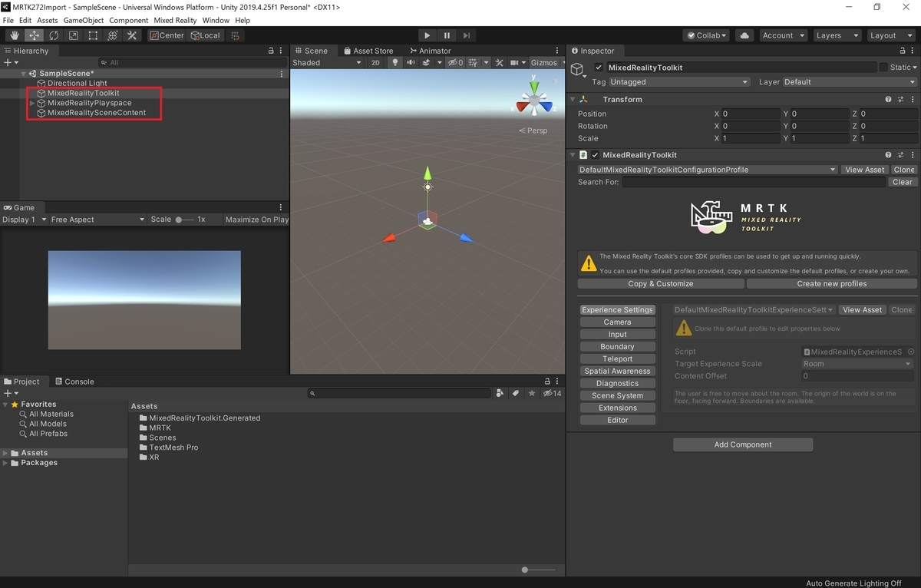The height and width of the screenshot is (588, 921).
Task: Open the Collab dropdown
Action: coord(706,35)
